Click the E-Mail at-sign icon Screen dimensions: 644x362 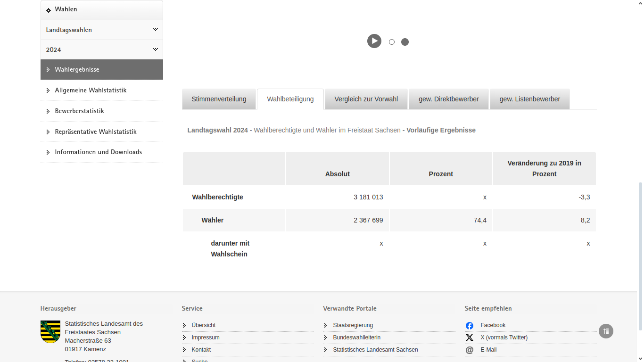(470, 350)
